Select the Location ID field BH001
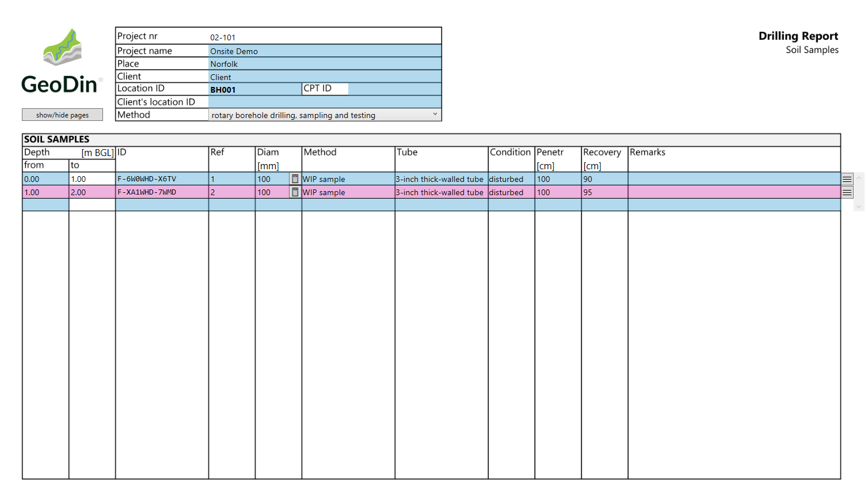The image size is (868, 483). pyautogui.click(x=254, y=89)
